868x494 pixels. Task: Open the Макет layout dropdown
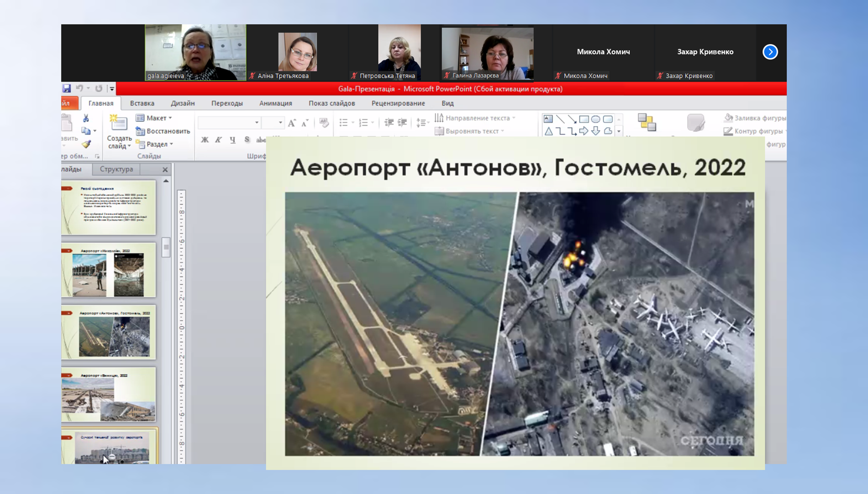click(154, 118)
